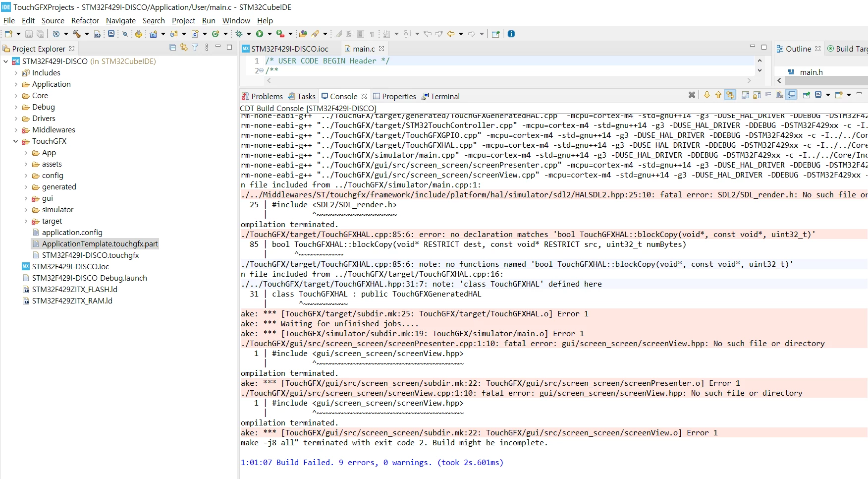Click the Forward navigation arrow icon
The height and width of the screenshot is (479, 868).
(472, 34)
